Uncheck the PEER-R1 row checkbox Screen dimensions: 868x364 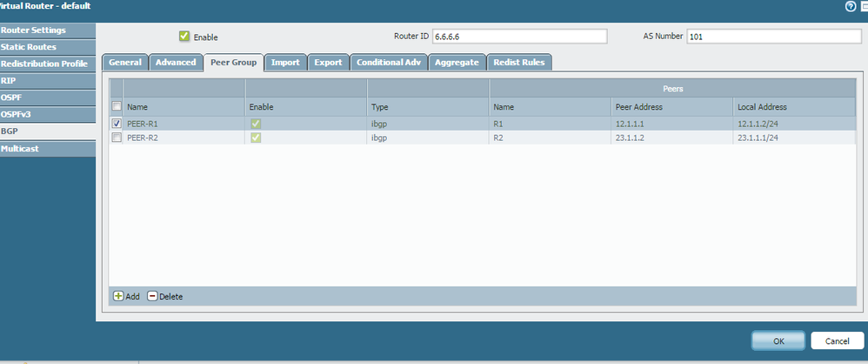pyautogui.click(x=117, y=123)
